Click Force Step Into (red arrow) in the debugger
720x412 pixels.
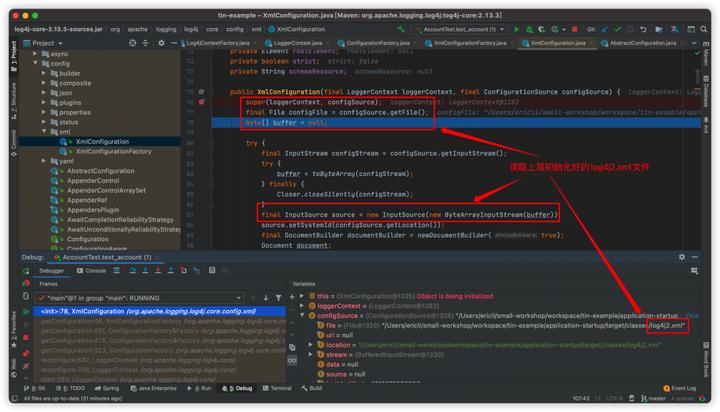(x=158, y=271)
